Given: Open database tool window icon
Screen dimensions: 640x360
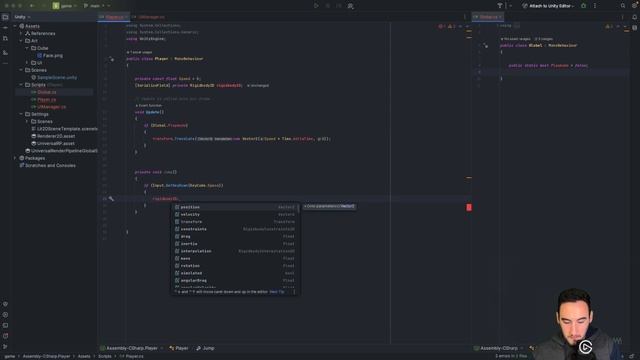Looking at the screenshot, I should click(635, 28).
